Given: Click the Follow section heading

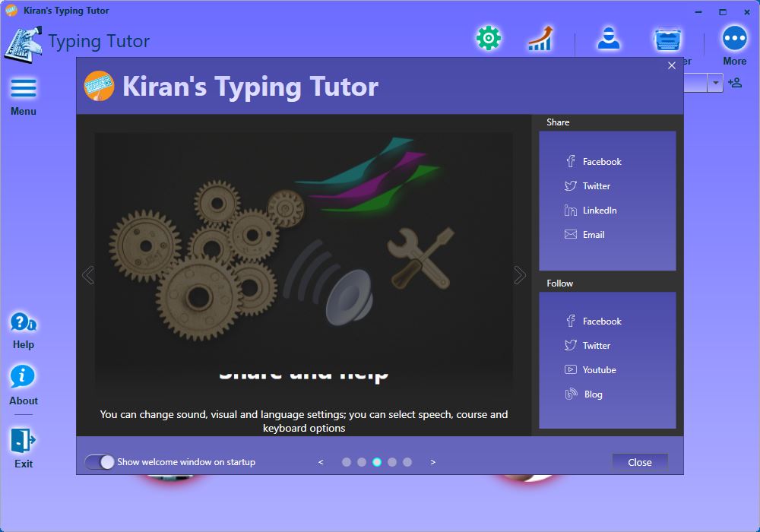Looking at the screenshot, I should pyautogui.click(x=560, y=283).
